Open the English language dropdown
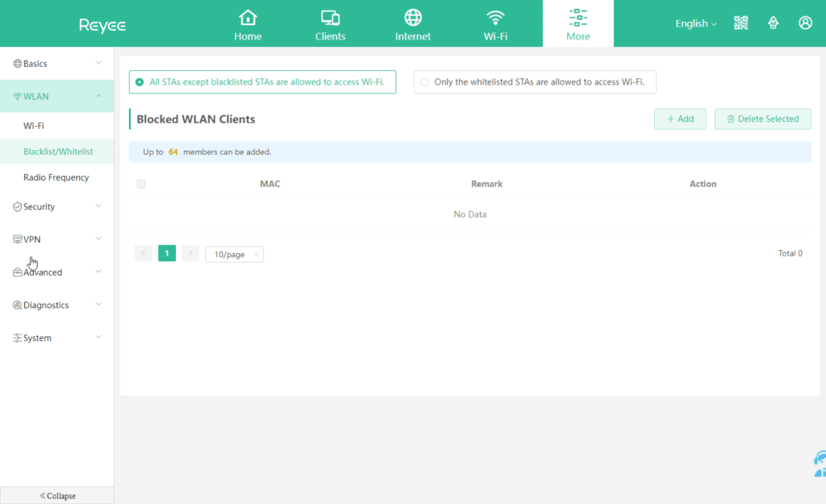This screenshot has width=826, height=504. (695, 23)
